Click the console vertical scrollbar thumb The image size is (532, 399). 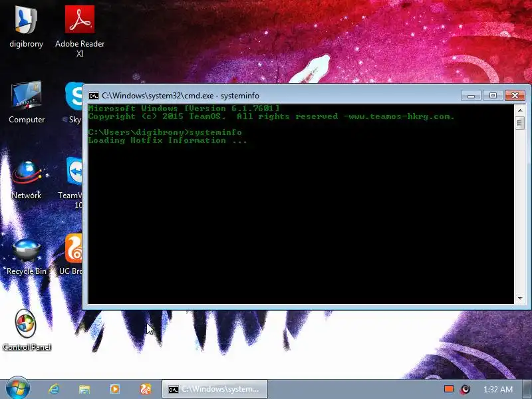tap(520, 123)
